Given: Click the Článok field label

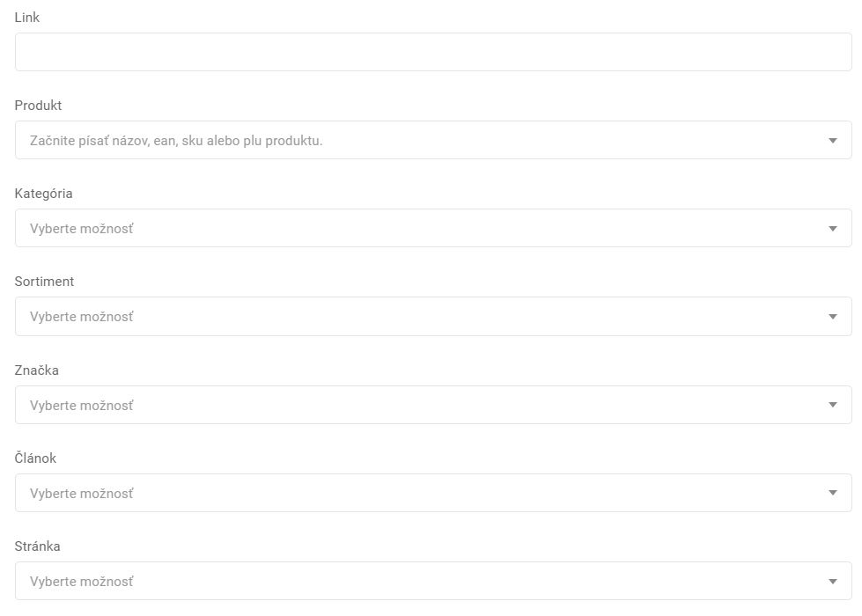Looking at the screenshot, I should pyautogui.click(x=35, y=458).
